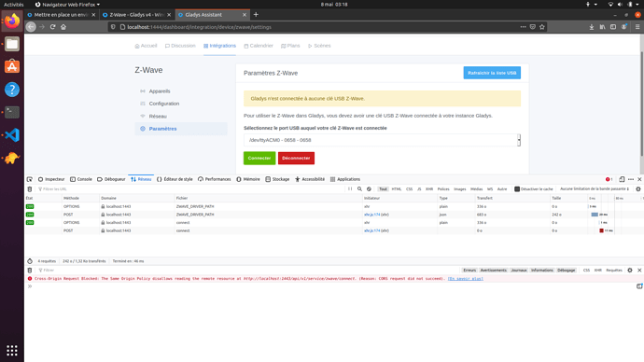Open the page actions ellipsis in the URL bar
The width and height of the screenshot is (644, 362).
pos(523,27)
